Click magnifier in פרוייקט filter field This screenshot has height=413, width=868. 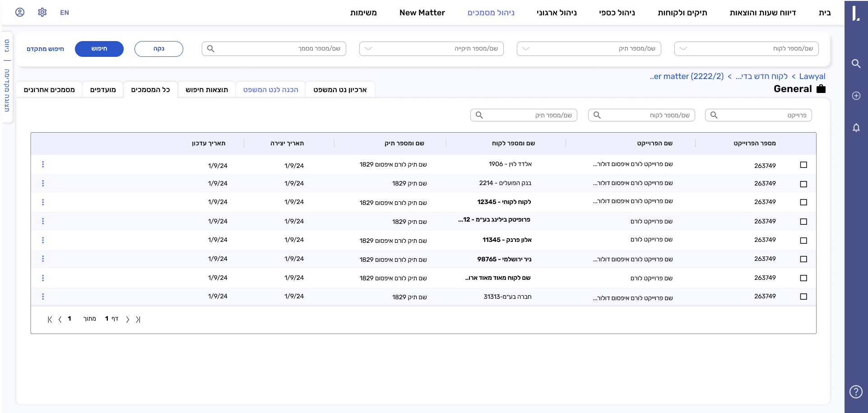click(x=714, y=115)
